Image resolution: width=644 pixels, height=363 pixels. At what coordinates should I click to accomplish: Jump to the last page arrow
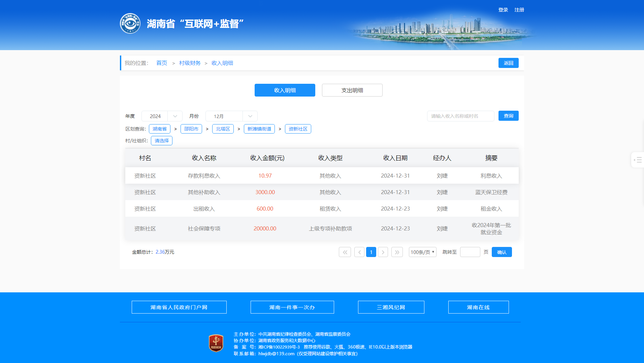point(397,252)
